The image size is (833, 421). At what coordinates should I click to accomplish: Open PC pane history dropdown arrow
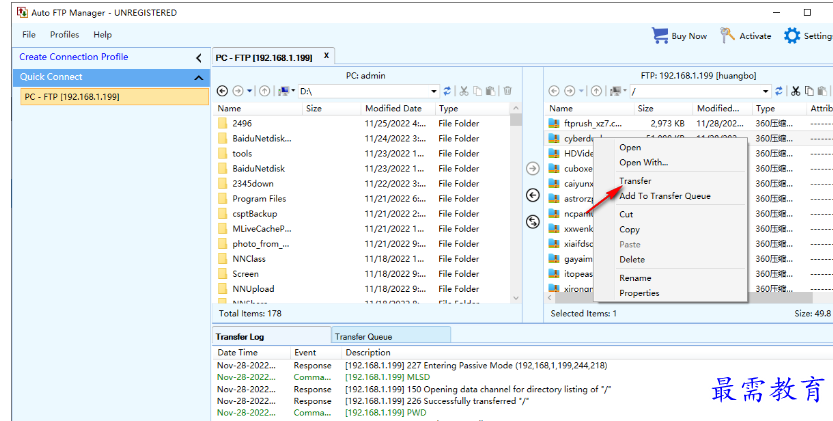tap(249, 91)
